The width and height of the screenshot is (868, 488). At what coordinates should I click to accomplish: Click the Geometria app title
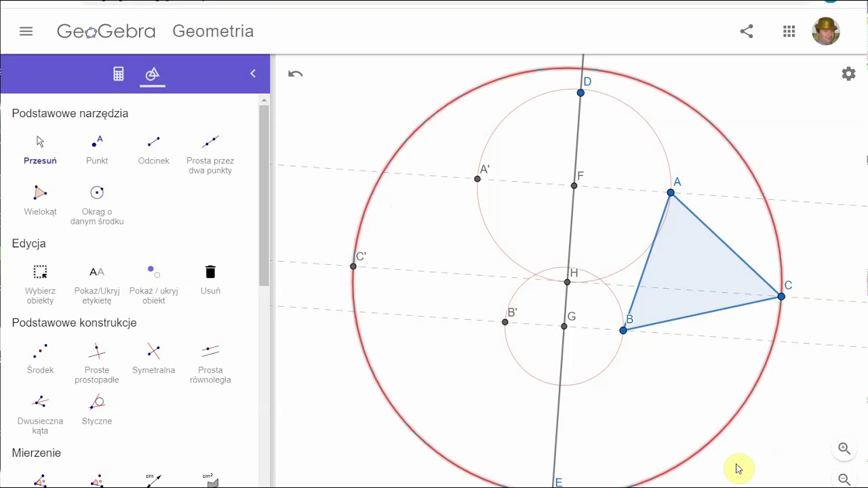point(213,31)
